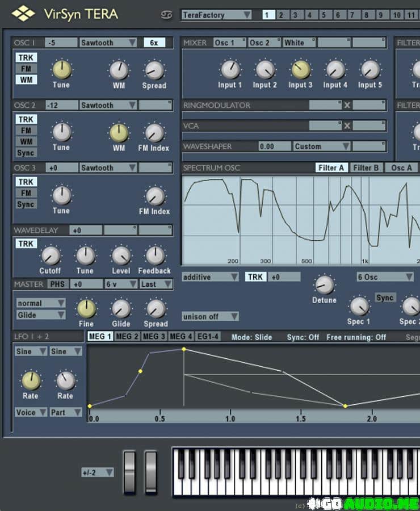Click the Mixer Input 2 knob
Screen dimensions: 420x511
[265, 69]
